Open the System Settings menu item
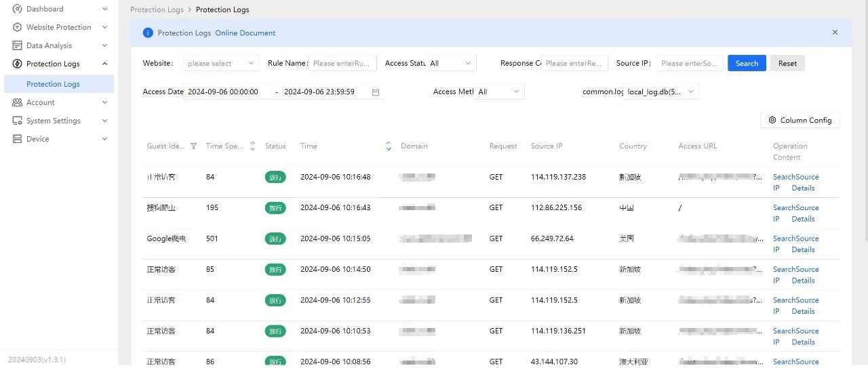Screen dimensions: 868x368 59,121
